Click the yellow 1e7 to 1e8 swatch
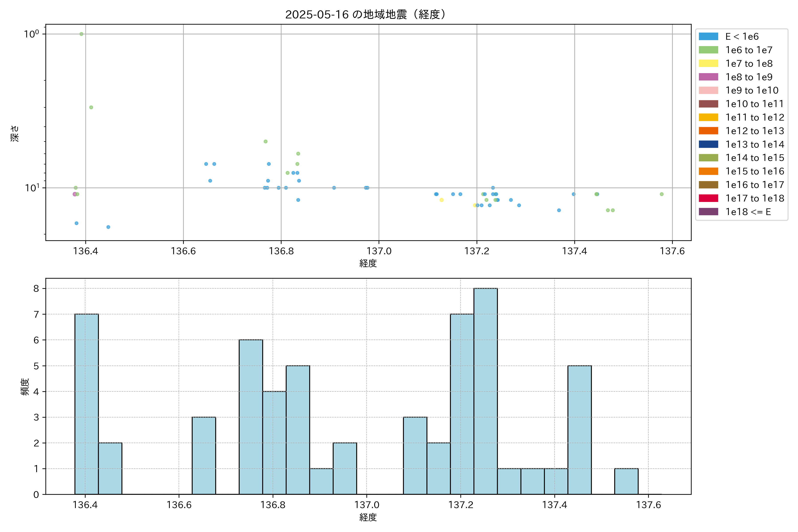 708,63
